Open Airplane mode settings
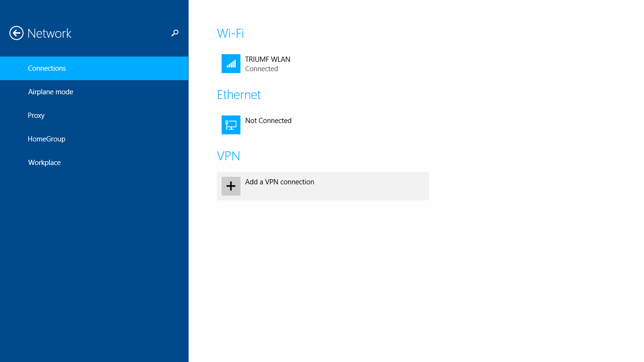 coord(50,92)
